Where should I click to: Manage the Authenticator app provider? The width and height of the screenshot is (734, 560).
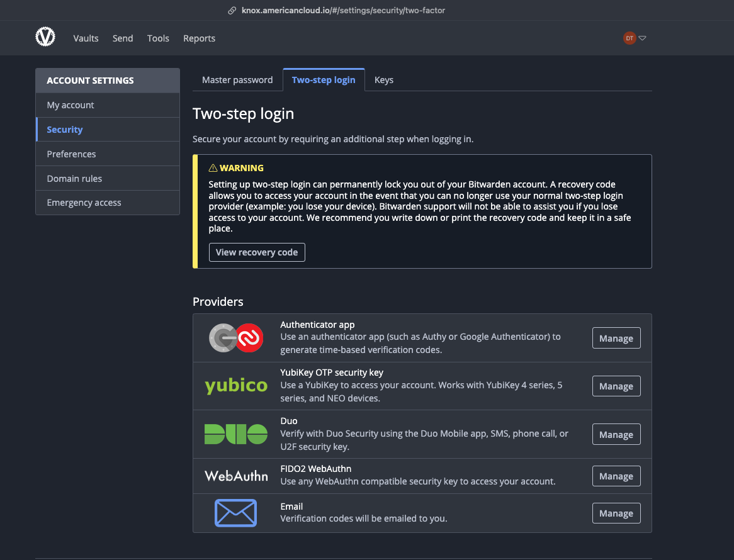(x=616, y=338)
